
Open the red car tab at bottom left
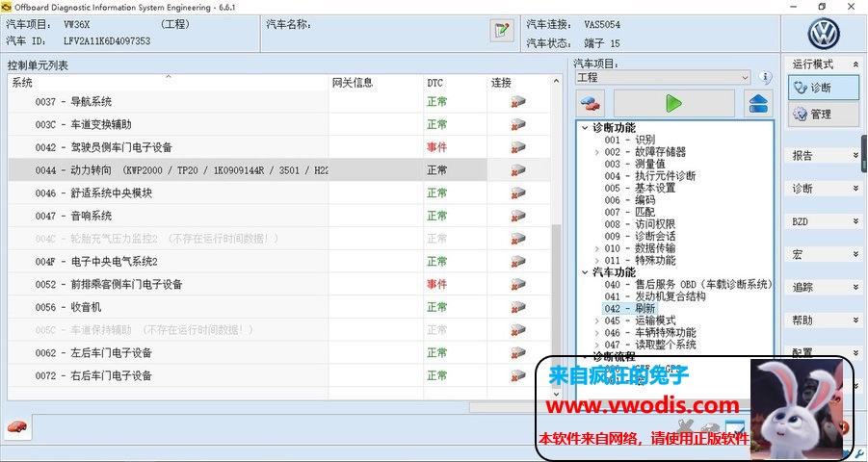tap(16, 426)
